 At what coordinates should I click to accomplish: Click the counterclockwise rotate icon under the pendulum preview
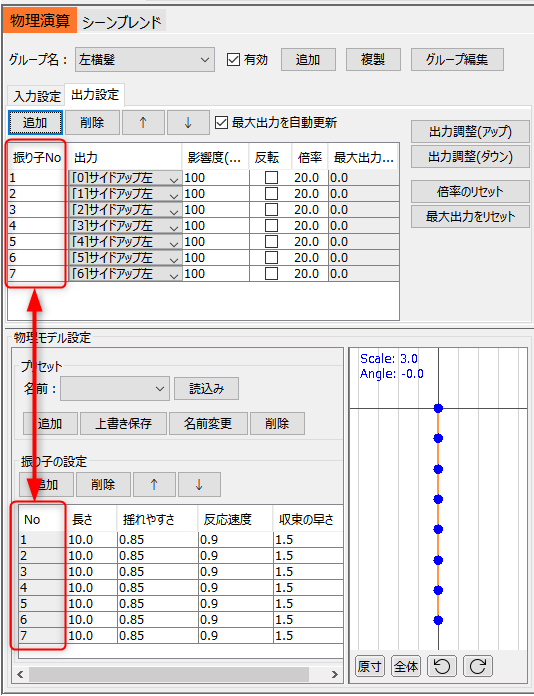[442, 666]
